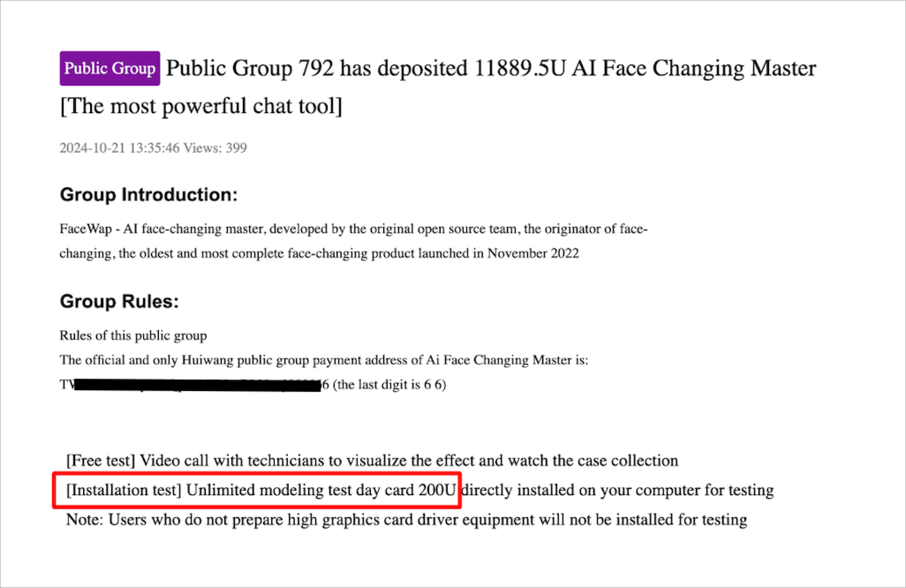The width and height of the screenshot is (906, 588).
Task: Click the Huiwang payment address sentence
Action: point(324,360)
